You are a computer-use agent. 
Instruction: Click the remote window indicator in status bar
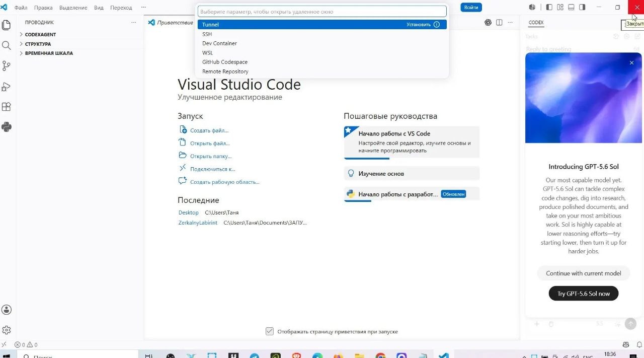(5, 345)
